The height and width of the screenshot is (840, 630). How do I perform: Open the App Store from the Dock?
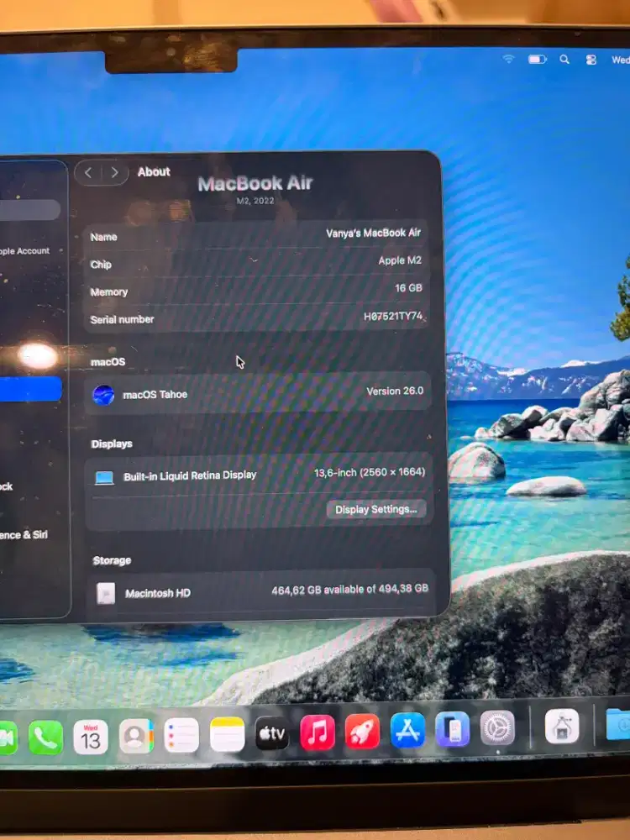[407, 730]
